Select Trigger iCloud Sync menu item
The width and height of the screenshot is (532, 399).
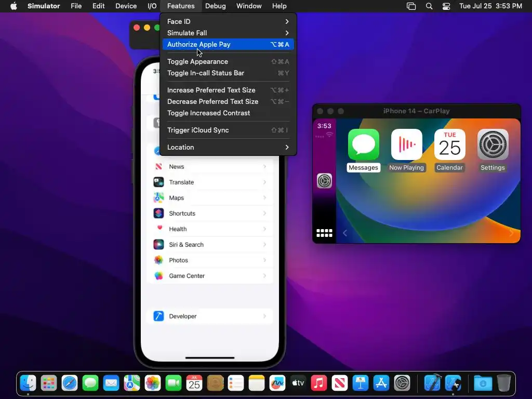228,130
